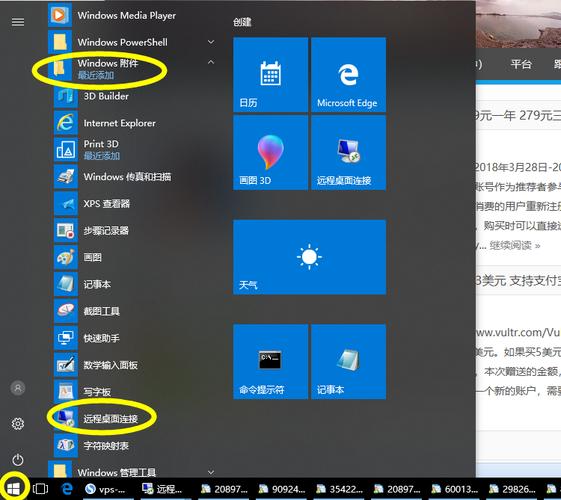
Task: Open the Windows PowerShell folder entry
Action: [132, 42]
